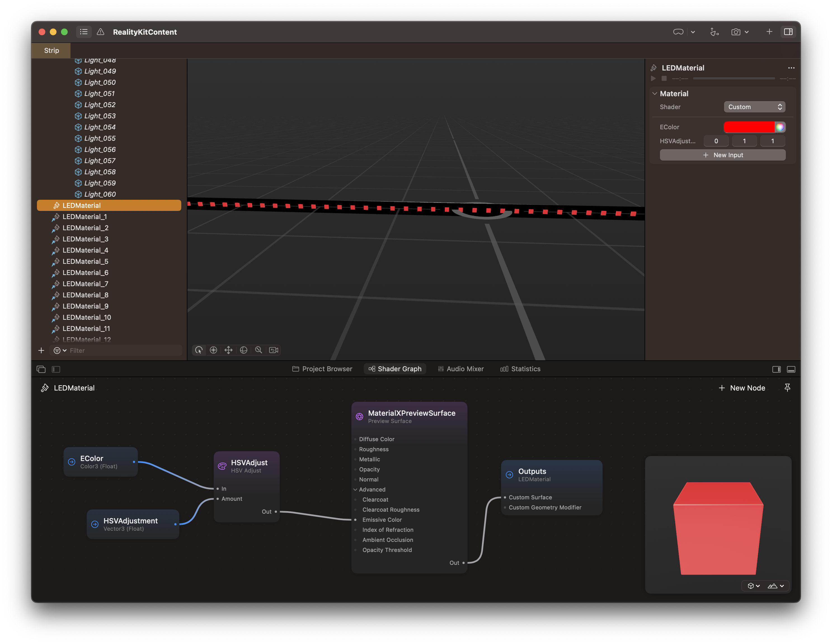Toggle the bottom editor panel visibility
This screenshot has height=644, width=832.
pyautogui.click(x=791, y=369)
